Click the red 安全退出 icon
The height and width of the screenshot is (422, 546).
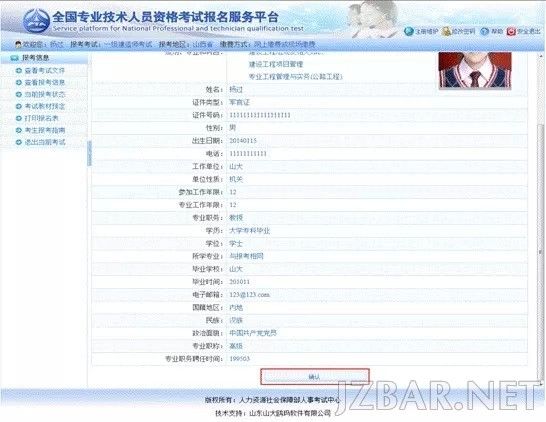pos(511,31)
